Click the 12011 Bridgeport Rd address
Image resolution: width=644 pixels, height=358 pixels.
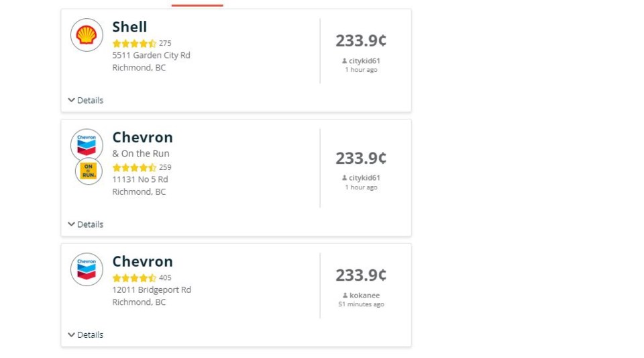[x=152, y=290]
